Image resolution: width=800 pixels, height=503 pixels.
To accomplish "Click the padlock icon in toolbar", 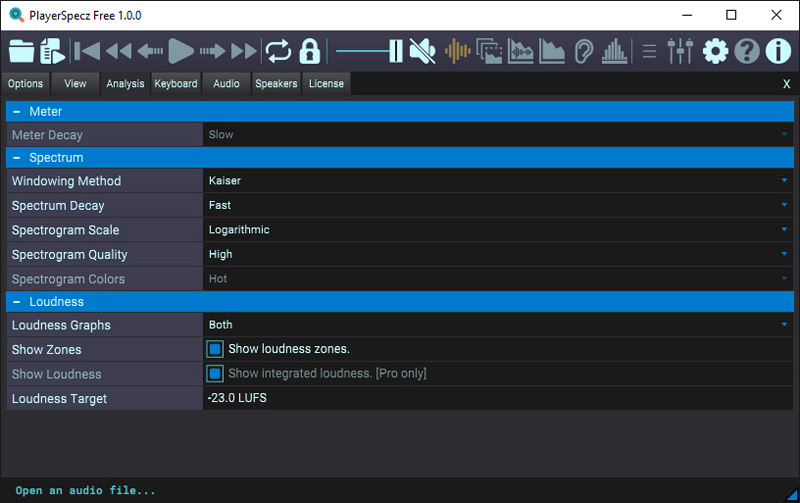I will (309, 50).
